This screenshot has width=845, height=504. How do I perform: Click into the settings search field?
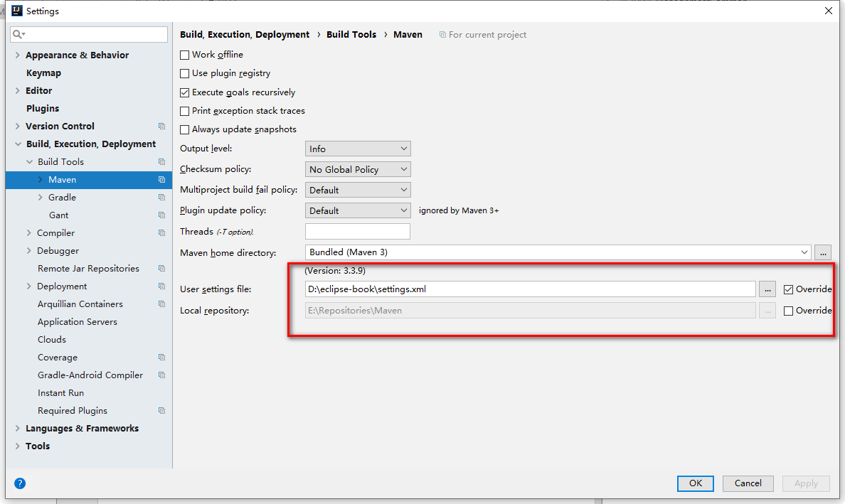click(89, 34)
